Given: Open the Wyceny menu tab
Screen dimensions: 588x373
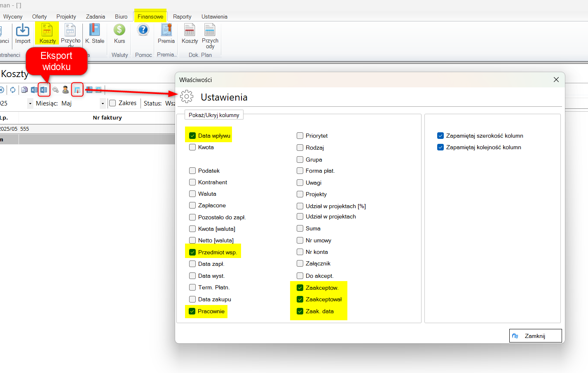Looking at the screenshot, I should pyautogui.click(x=13, y=16).
